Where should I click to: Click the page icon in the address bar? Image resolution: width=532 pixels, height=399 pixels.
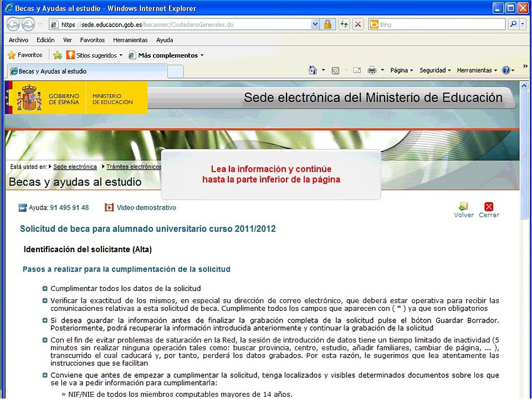tap(54, 24)
